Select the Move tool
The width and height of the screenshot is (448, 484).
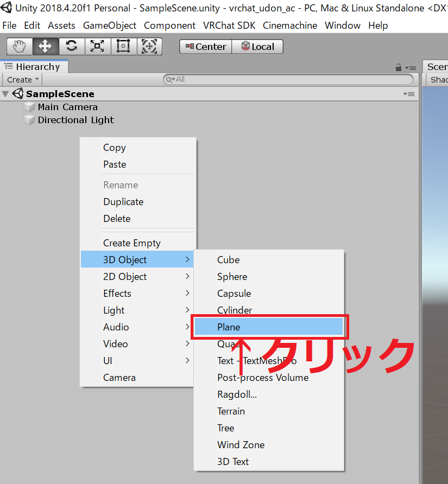coord(46,47)
